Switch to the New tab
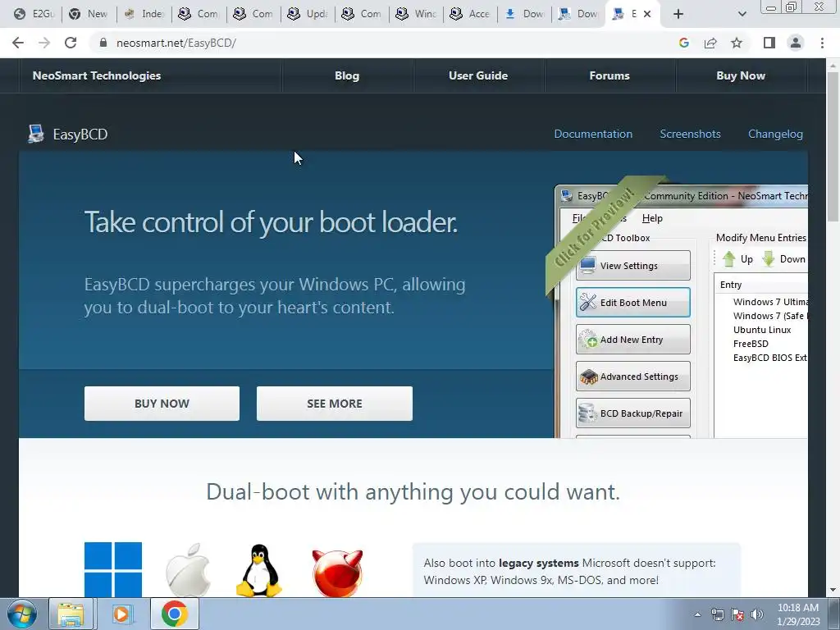The image size is (840, 630). (89, 14)
